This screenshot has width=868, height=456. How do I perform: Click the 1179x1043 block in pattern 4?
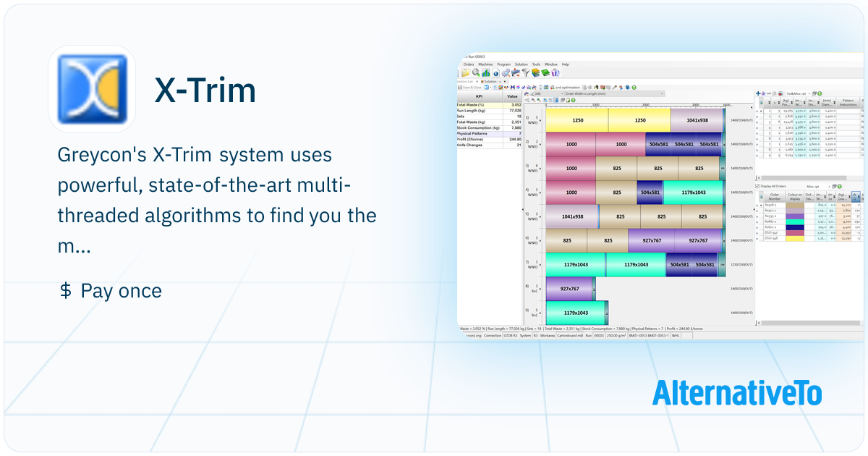pos(693,193)
